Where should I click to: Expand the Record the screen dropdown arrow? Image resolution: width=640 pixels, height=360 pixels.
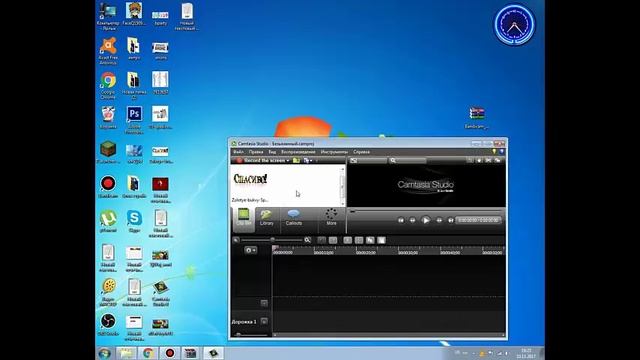coord(288,160)
